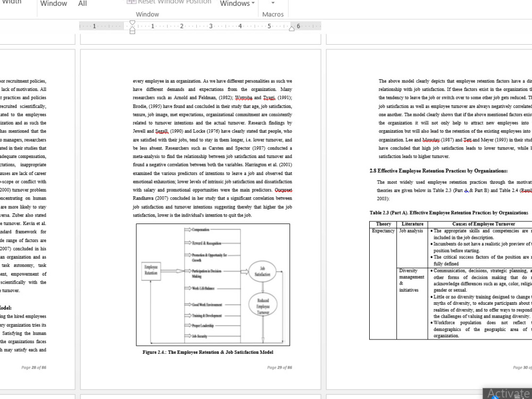
Task: Click 'Work Life Balance' label in the figure
Action: [x=203, y=288]
